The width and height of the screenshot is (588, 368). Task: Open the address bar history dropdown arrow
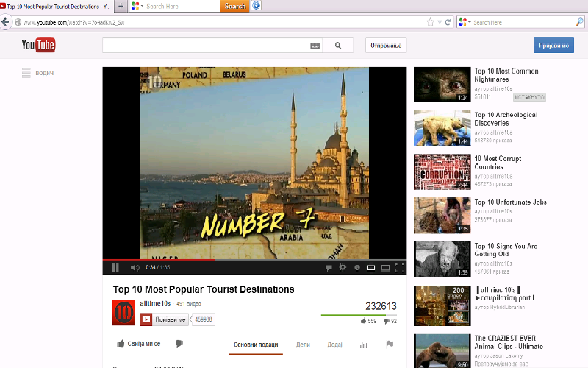(439, 22)
